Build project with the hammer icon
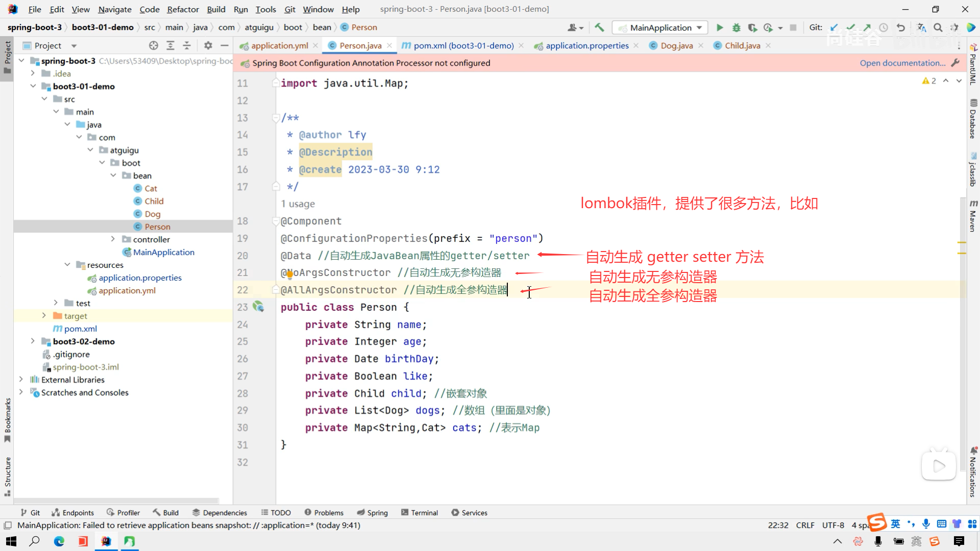The height and width of the screenshot is (551, 980). coord(599,28)
